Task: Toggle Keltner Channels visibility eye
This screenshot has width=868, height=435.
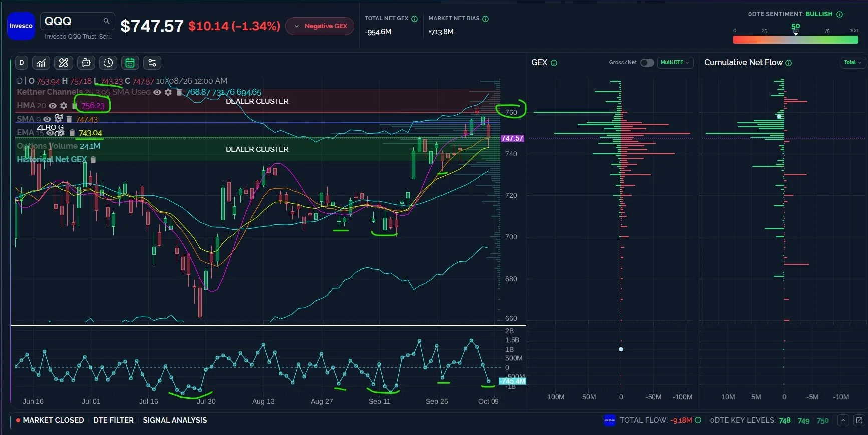Action: [157, 92]
